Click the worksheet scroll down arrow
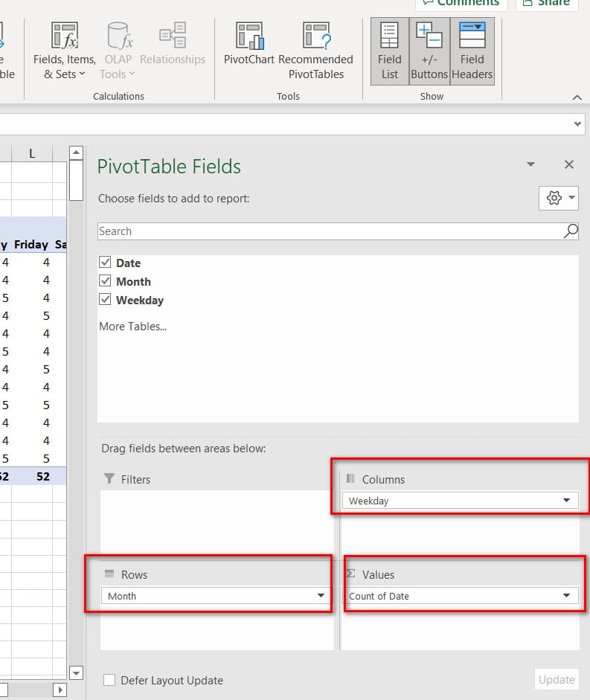590x700 pixels. (x=77, y=672)
